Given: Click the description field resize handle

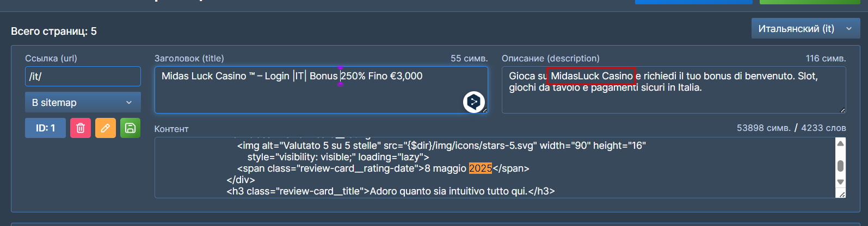Looking at the screenshot, I should pyautogui.click(x=842, y=110).
